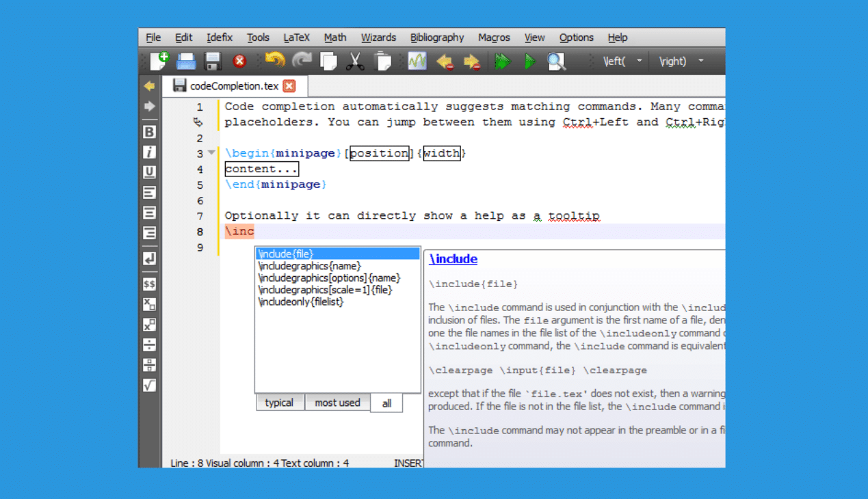The width and height of the screenshot is (868, 499).
Task: Undo the last edit
Action: [x=274, y=61]
